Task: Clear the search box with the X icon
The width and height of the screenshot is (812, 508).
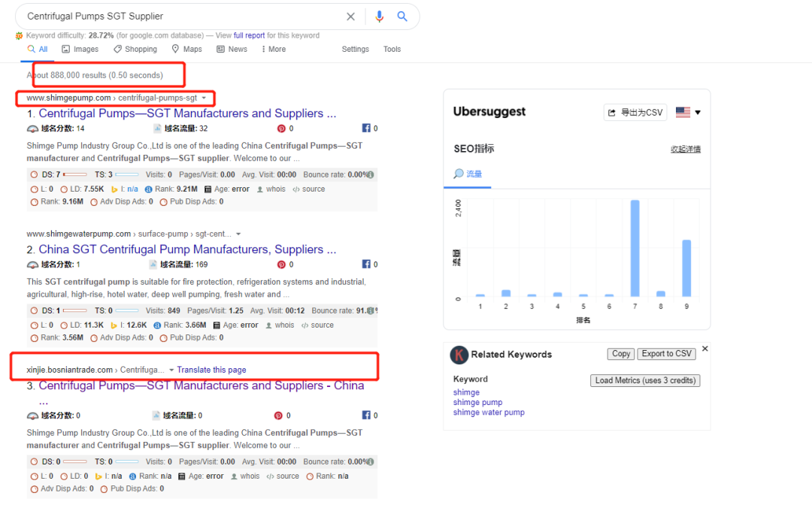Action: [350, 17]
